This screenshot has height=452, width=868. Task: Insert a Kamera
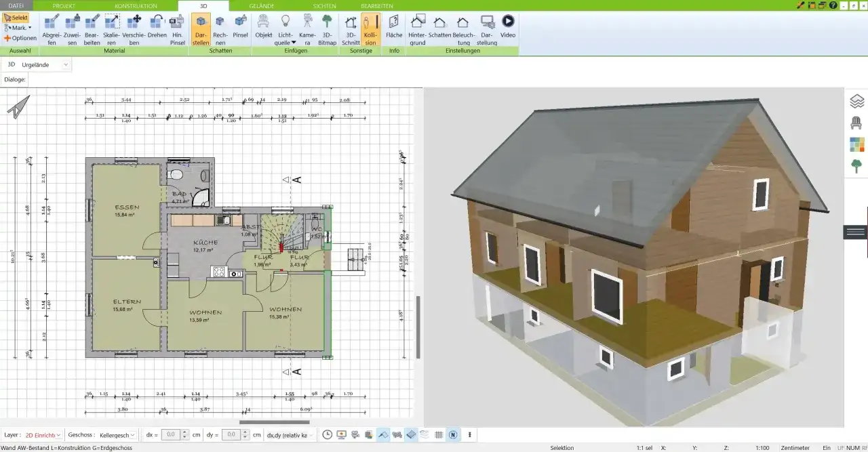pos(307,30)
